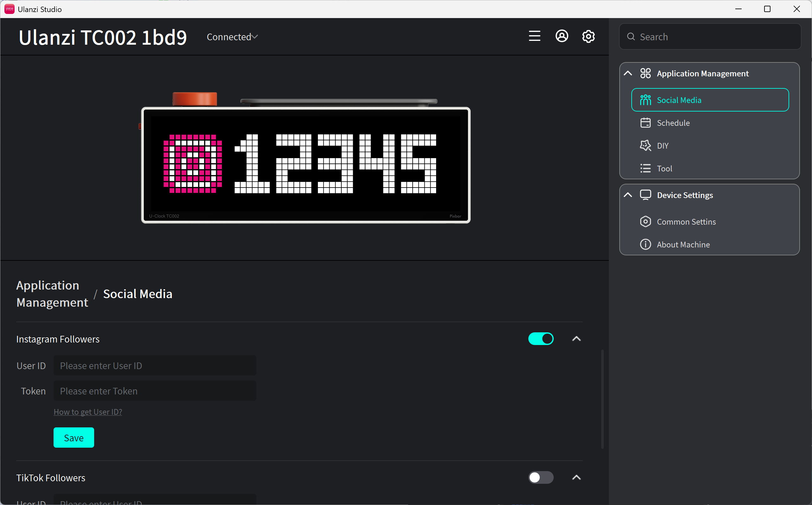Collapse the Application Management group

tap(628, 73)
